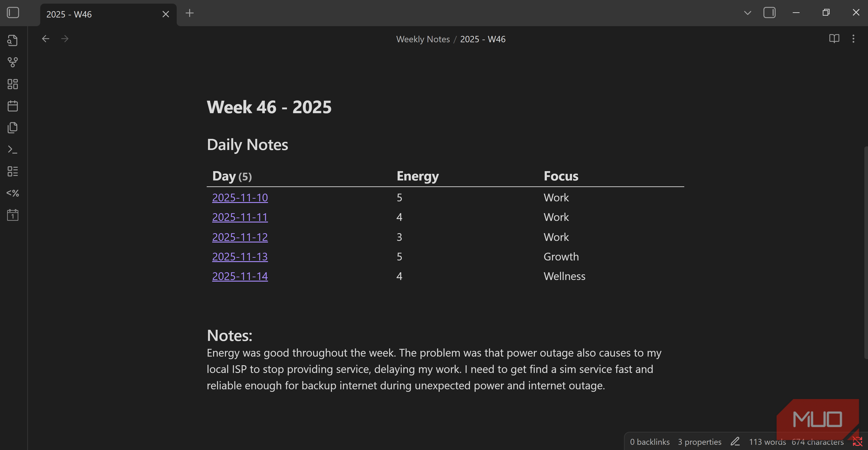Click the pencil editing mode status icon

pyautogui.click(x=735, y=442)
